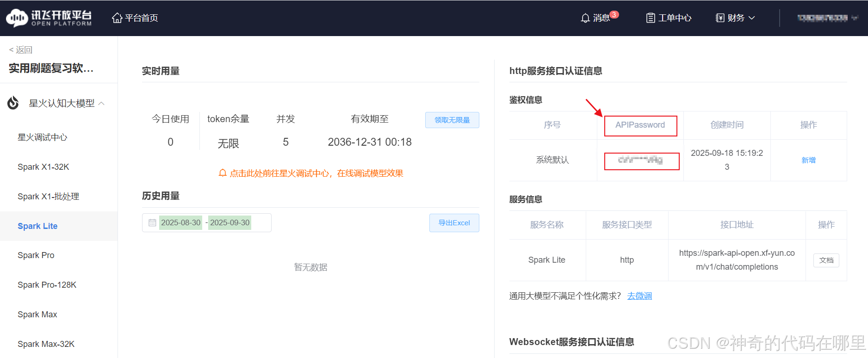Open 工单中心 page
868x358 pixels.
click(675, 18)
